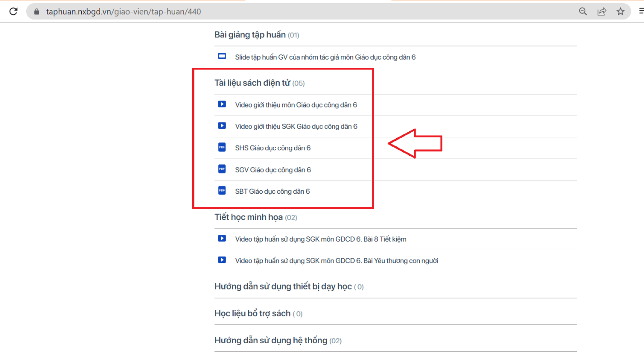
Task: Click the Tài liệu sách điện tử heading
Action: tap(252, 83)
